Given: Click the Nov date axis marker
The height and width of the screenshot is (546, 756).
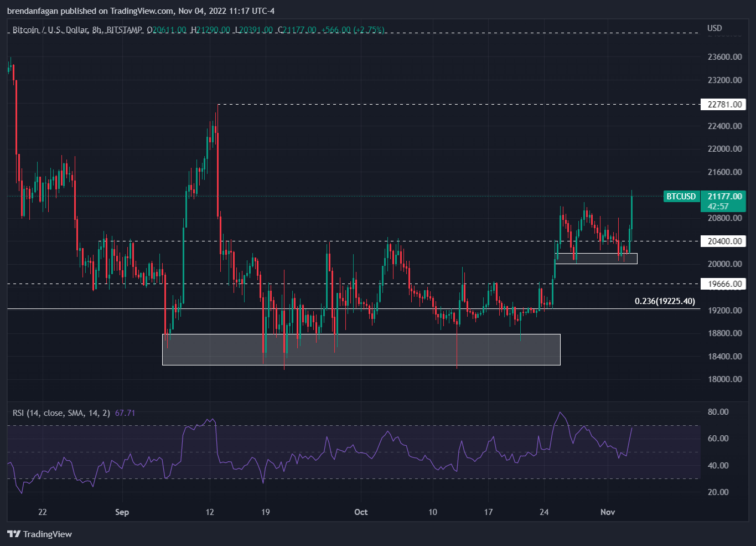Looking at the screenshot, I should 608,512.
